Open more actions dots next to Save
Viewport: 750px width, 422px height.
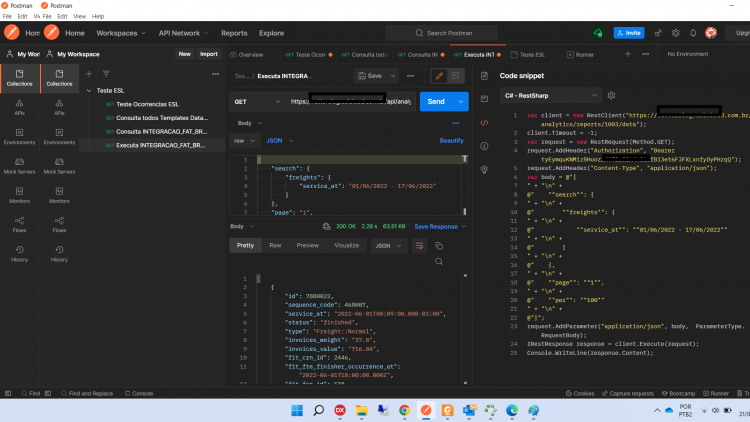pos(410,76)
